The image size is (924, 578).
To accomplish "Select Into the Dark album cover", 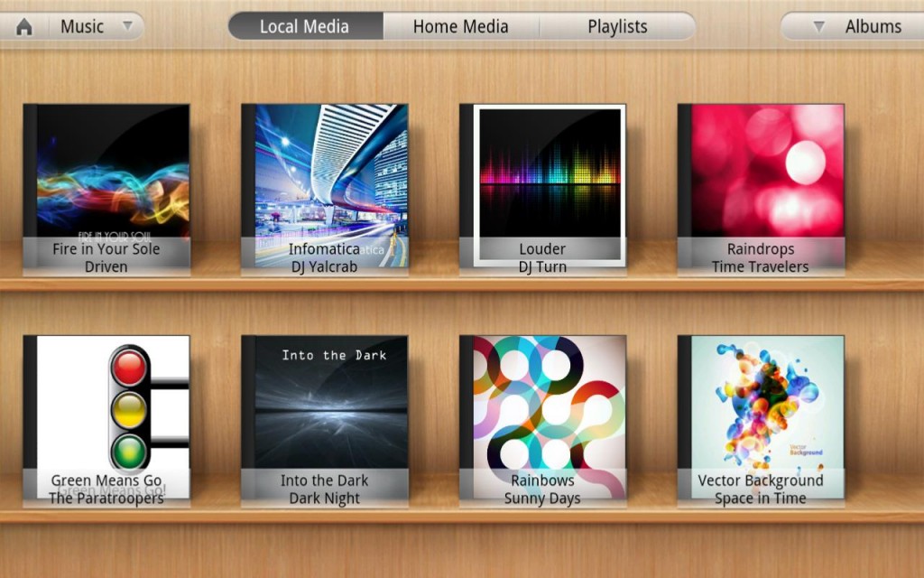I will pos(325,403).
